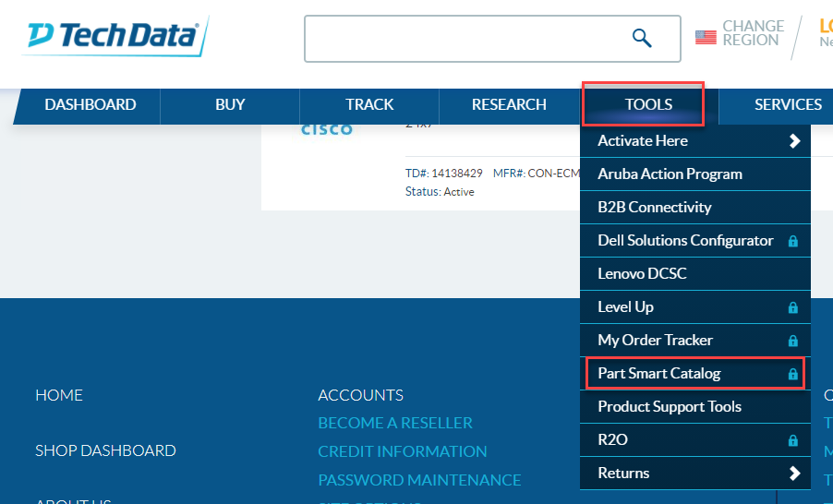Click the Accounts footer heading

point(361,395)
